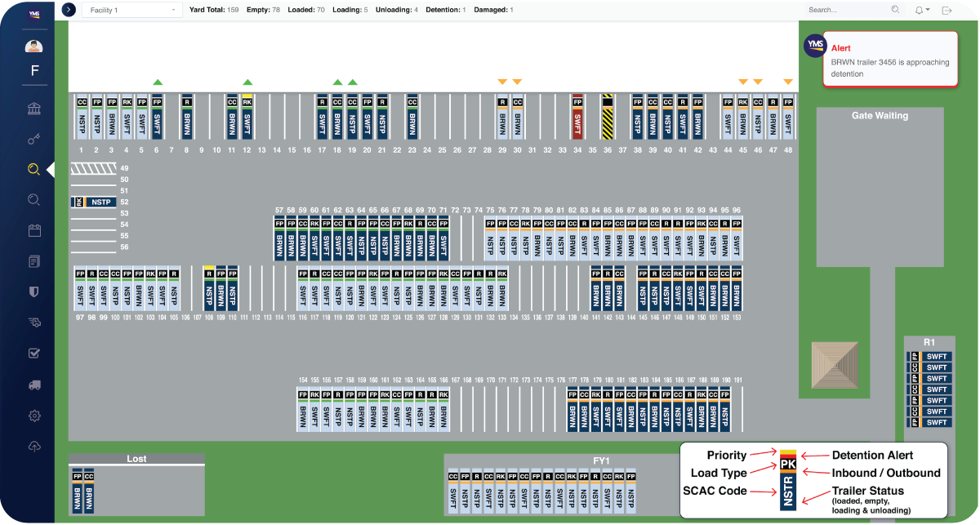Click the Gate Waiting zone label
This screenshot has width=980, height=525.
(880, 116)
